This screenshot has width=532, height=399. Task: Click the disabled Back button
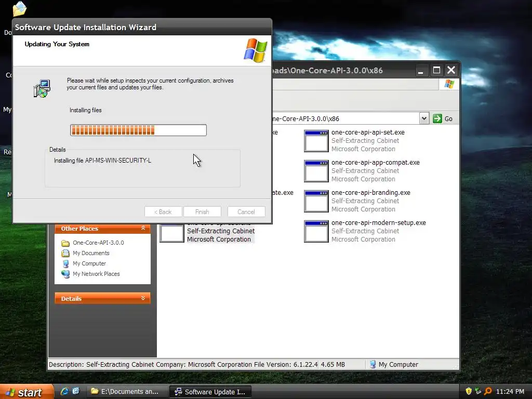tap(163, 212)
